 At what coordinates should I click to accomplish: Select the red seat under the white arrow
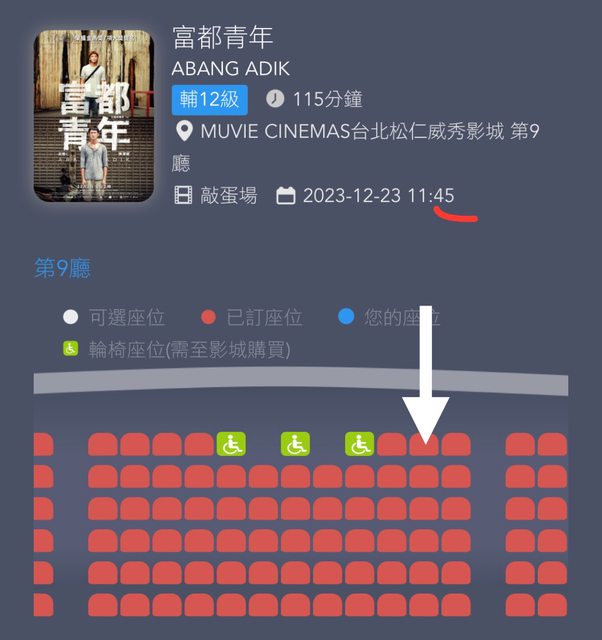point(424,444)
